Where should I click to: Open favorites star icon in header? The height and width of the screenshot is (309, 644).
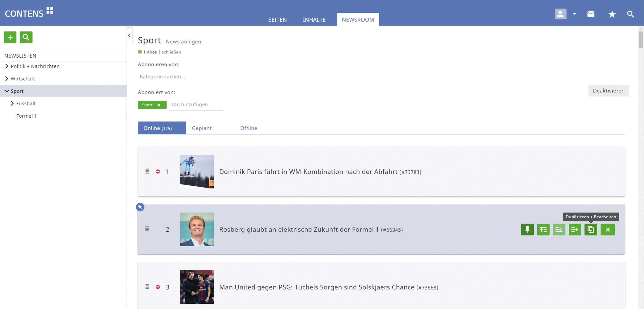click(612, 14)
